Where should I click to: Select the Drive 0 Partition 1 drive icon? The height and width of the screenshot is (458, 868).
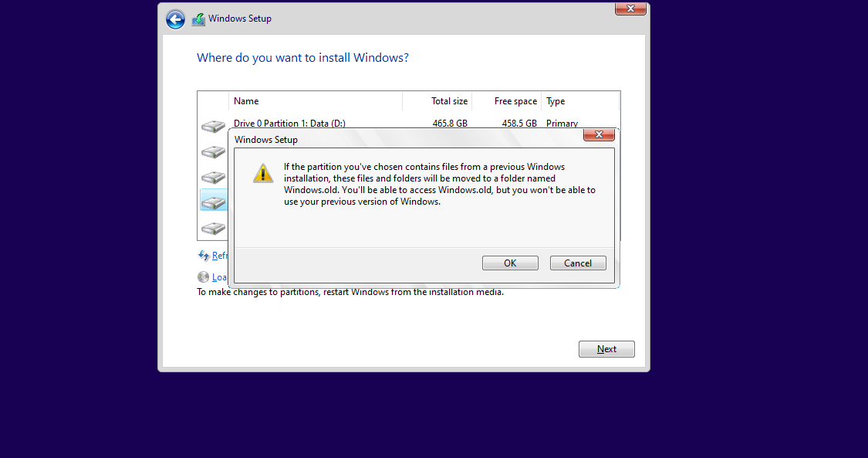click(213, 126)
